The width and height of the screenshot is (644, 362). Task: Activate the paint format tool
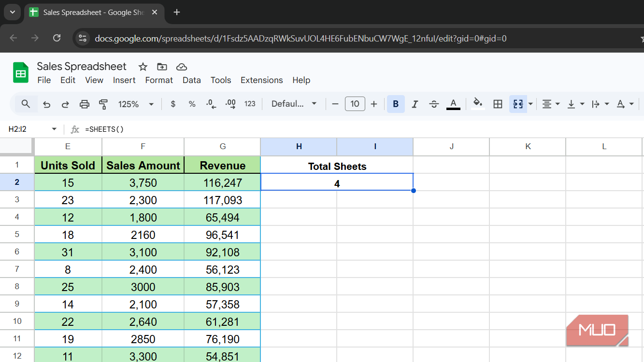coord(103,104)
